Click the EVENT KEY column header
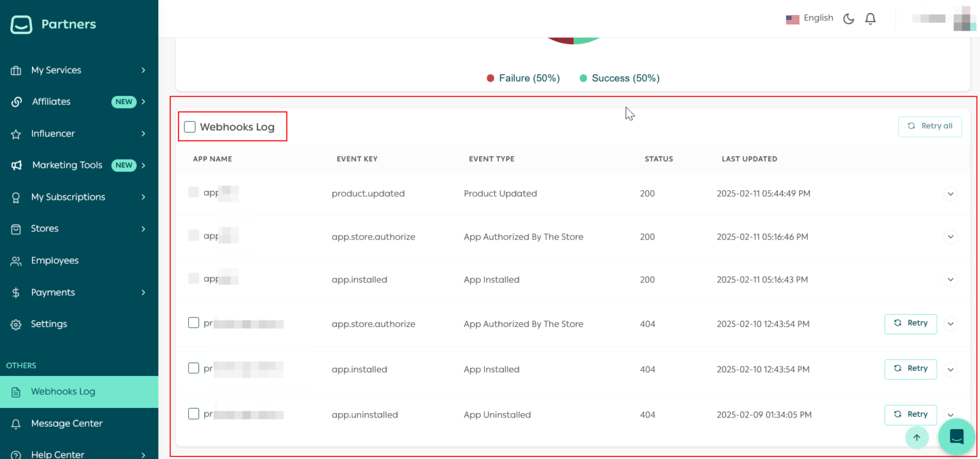 (x=357, y=159)
